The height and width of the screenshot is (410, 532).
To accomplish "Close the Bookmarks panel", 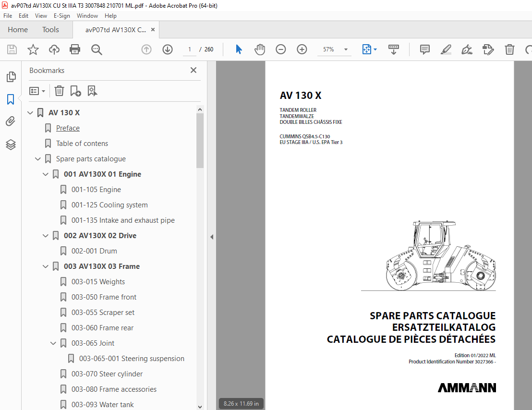I will (x=193, y=70).
